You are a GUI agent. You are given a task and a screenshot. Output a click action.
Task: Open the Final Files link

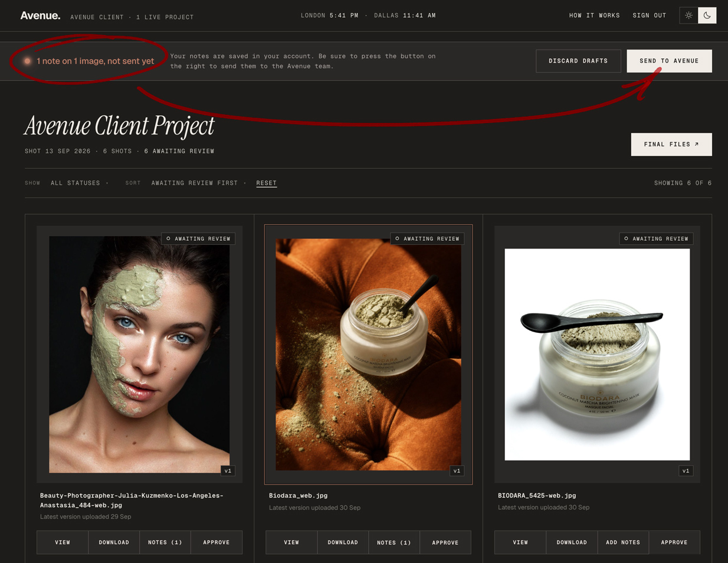click(671, 145)
